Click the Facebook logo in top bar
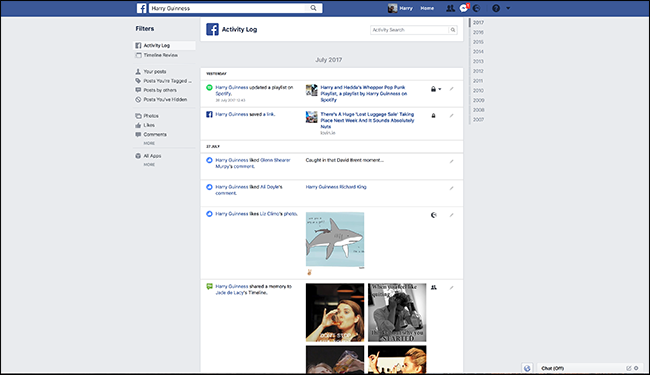Viewport: 650px width, 375px height. point(141,8)
